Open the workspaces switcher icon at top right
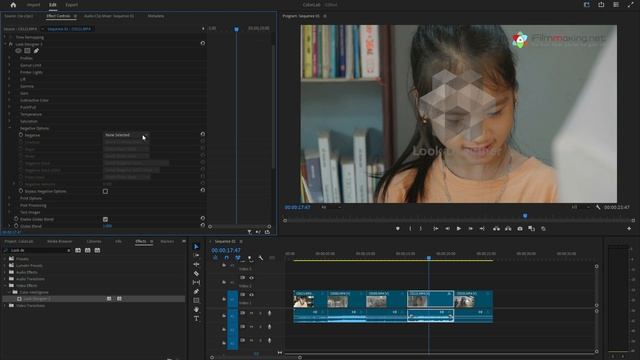Image resolution: width=640 pixels, height=360 pixels. 587,5
